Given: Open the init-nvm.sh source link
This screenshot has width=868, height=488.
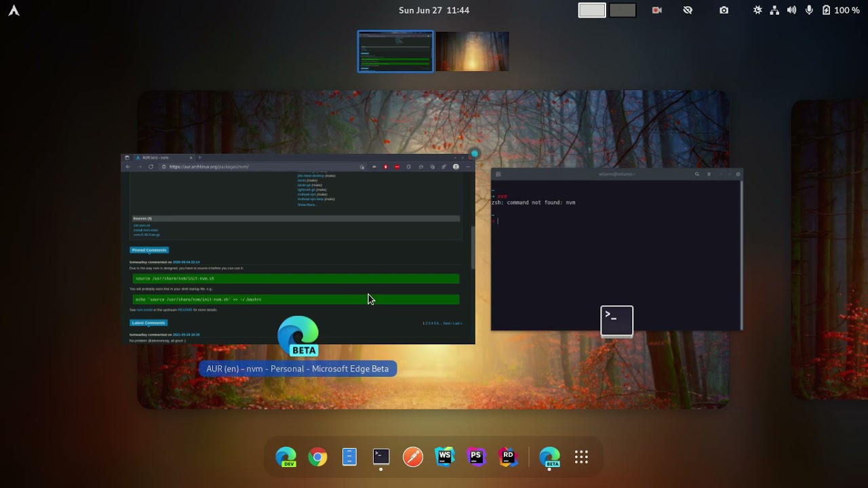Looking at the screenshot, I should 142,225.
